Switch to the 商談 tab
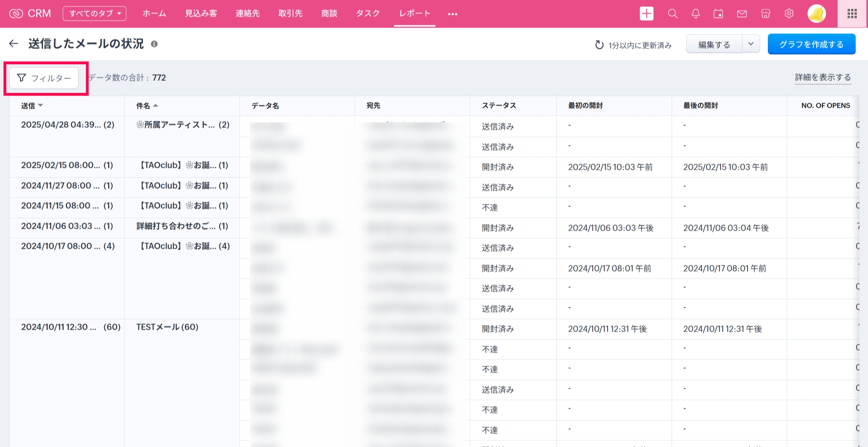This screenshot has height=447, width=868. click(x=329, y=13)
